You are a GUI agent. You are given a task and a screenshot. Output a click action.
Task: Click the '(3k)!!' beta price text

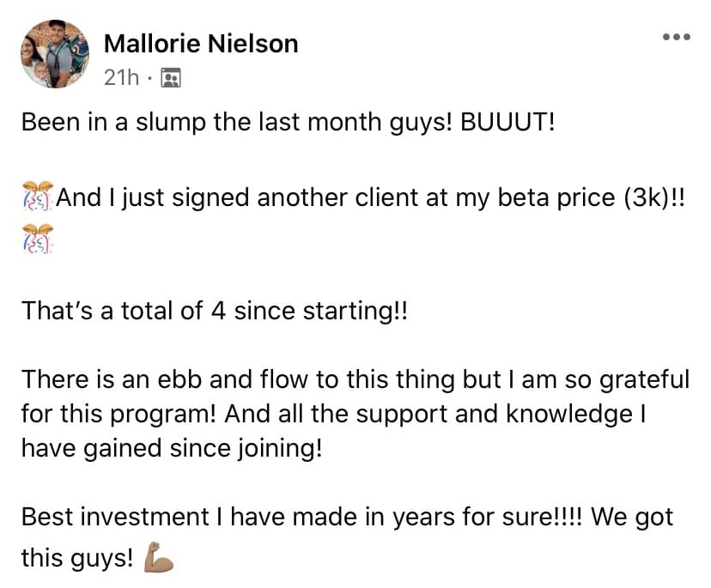click(x=654, y=198)
